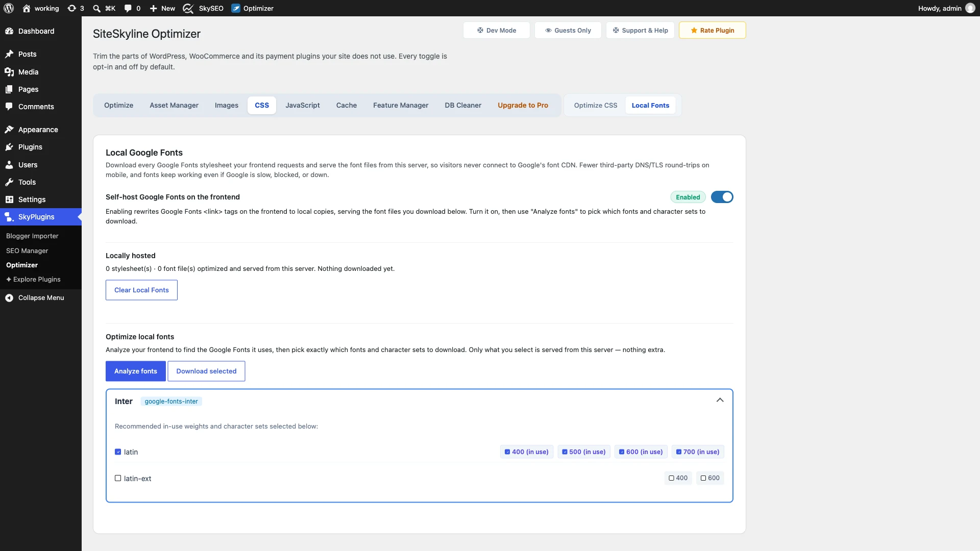Click the Tools wrench icon

pyautogui.click(x=9, y=182)
